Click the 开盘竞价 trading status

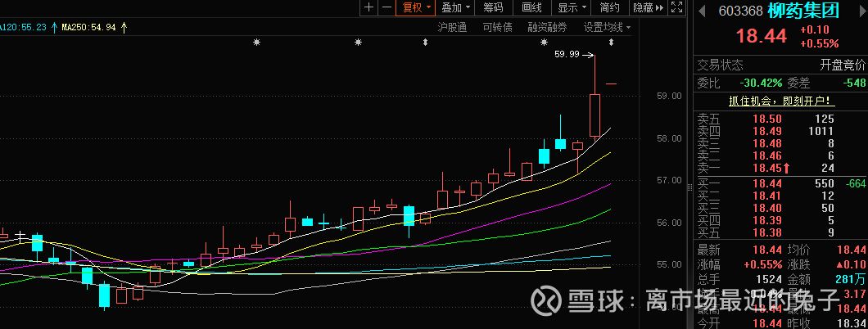point(843,65)
